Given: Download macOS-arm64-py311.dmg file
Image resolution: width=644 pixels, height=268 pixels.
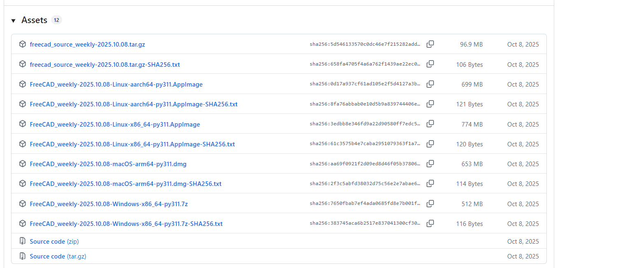Looking at the screenshot, I should [x=108, y=164].
